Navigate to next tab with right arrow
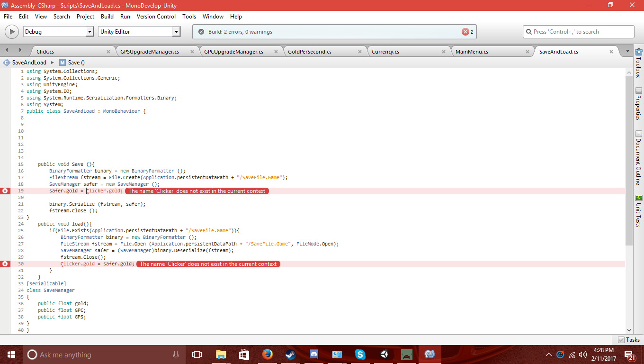The height and width of the screenshot is (364, 644). pos(20,50)
